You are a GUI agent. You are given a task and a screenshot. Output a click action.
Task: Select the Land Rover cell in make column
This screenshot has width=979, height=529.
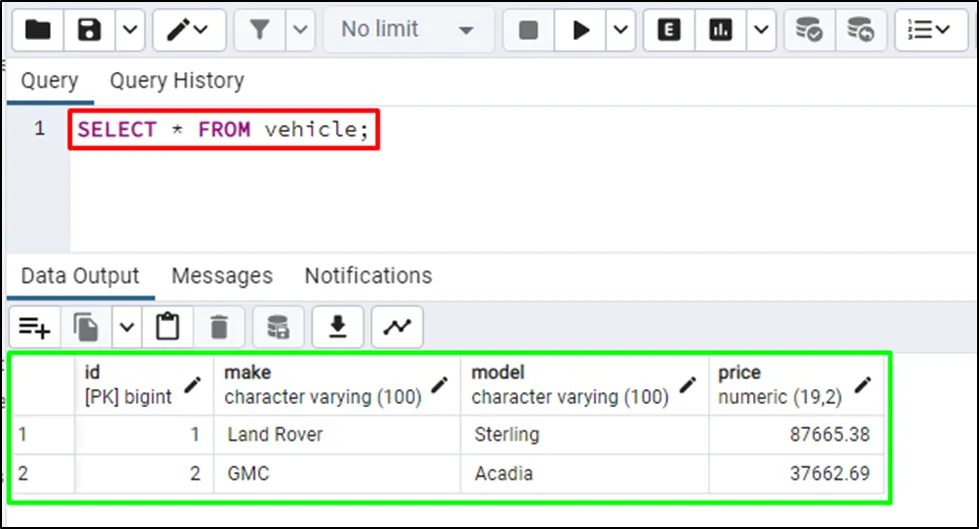pyautogui.click(x=275, y=435)
